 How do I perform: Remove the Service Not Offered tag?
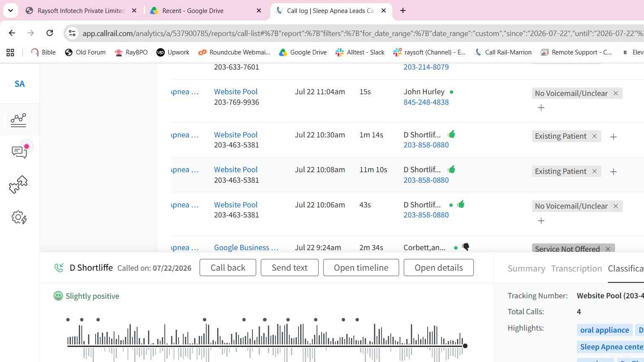pos(608,249)
